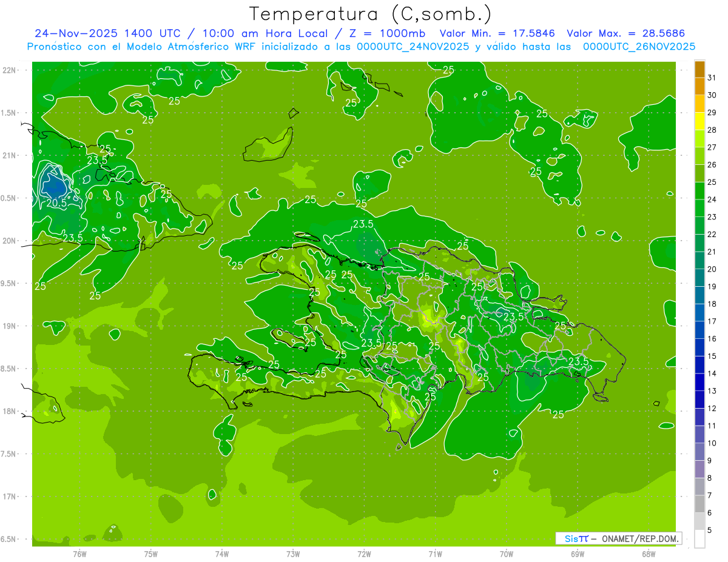This screenshot has width=728, height=562.
Task: Pick the white legend swatch below 5
Action: (699, 539)
